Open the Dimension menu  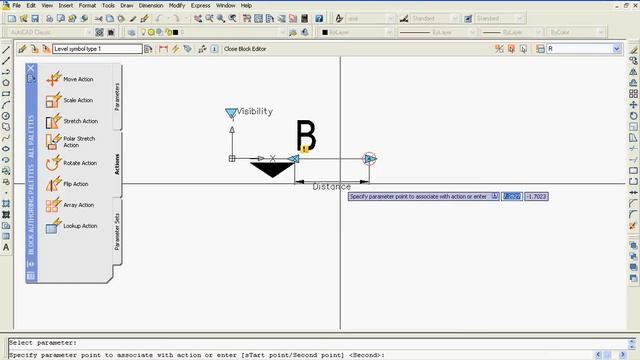[x=151, y=6]
